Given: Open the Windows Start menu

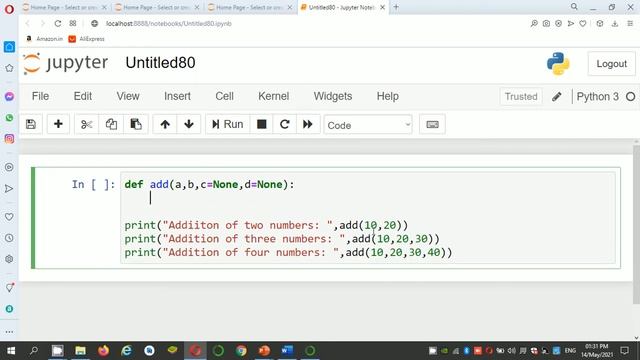Looking at the screenshot, I should pos(11,351).
